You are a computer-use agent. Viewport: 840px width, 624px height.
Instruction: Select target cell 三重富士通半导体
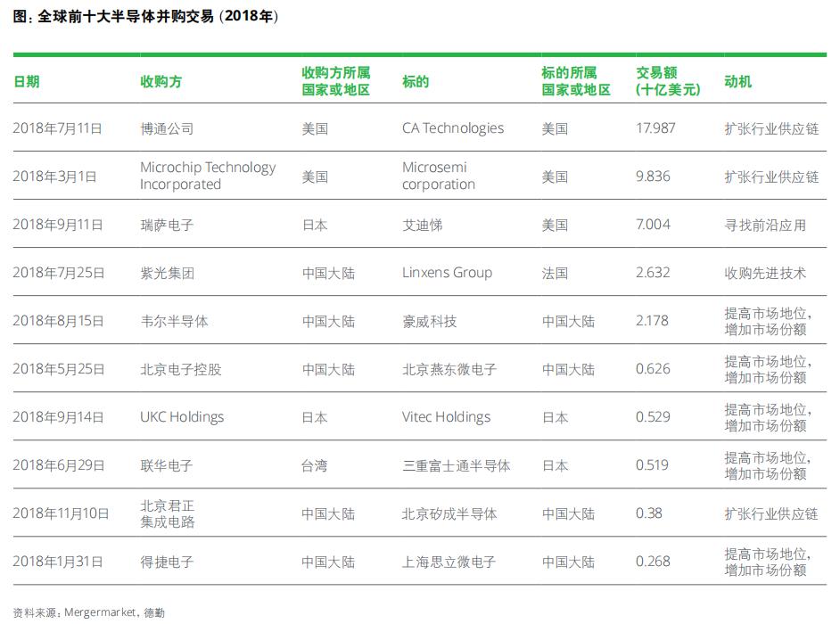click(456, 466)
